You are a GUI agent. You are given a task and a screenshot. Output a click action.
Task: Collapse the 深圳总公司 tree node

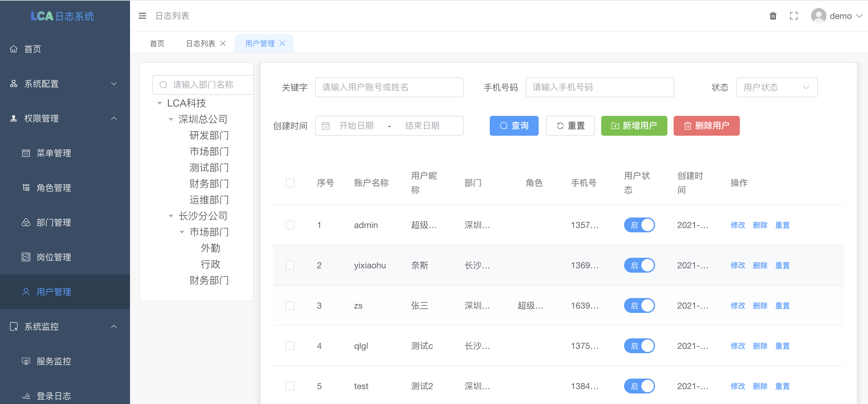(171, 119)
